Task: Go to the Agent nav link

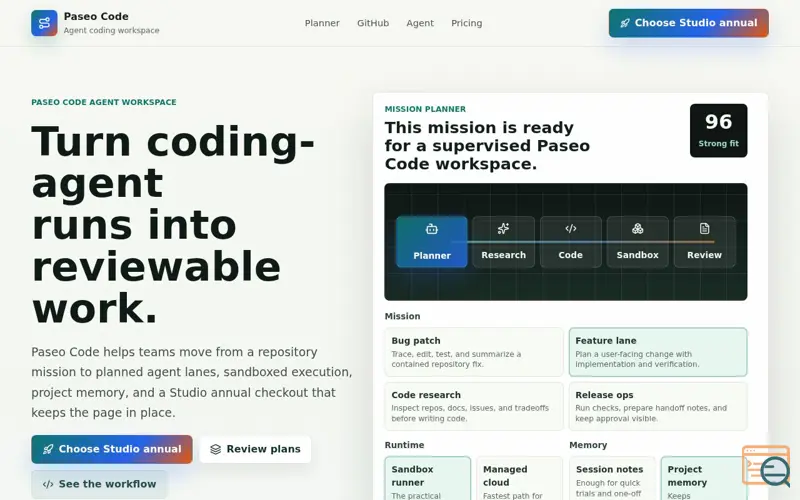Action: click(x=420, y=23)
